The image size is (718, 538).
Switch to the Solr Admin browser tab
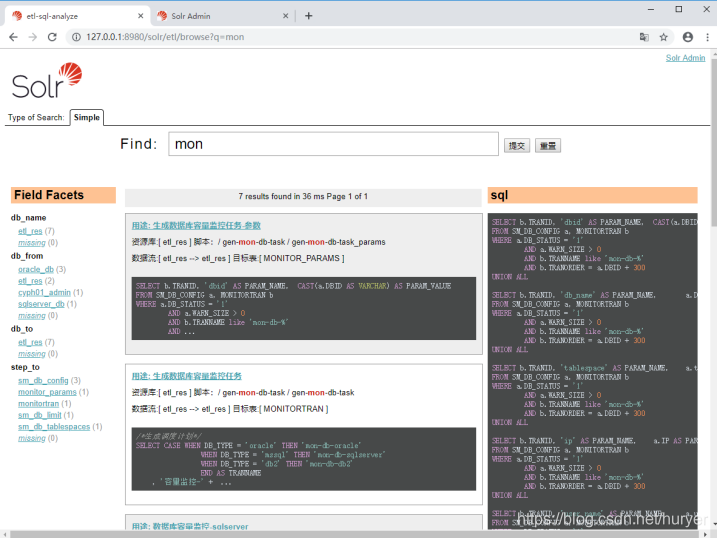[223, 16]
